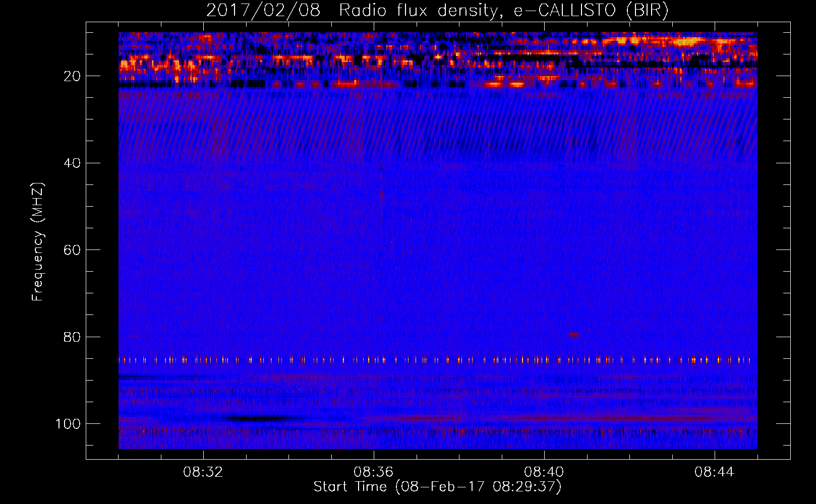This screenshot has height=504, width=816.
Task: Click time tick label 08:44
Action: point(715,472)
